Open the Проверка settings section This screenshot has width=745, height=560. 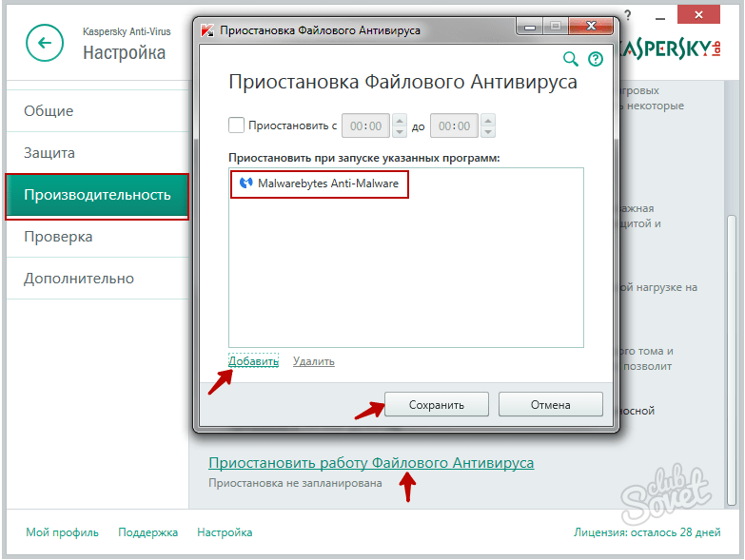click(97, 237)
